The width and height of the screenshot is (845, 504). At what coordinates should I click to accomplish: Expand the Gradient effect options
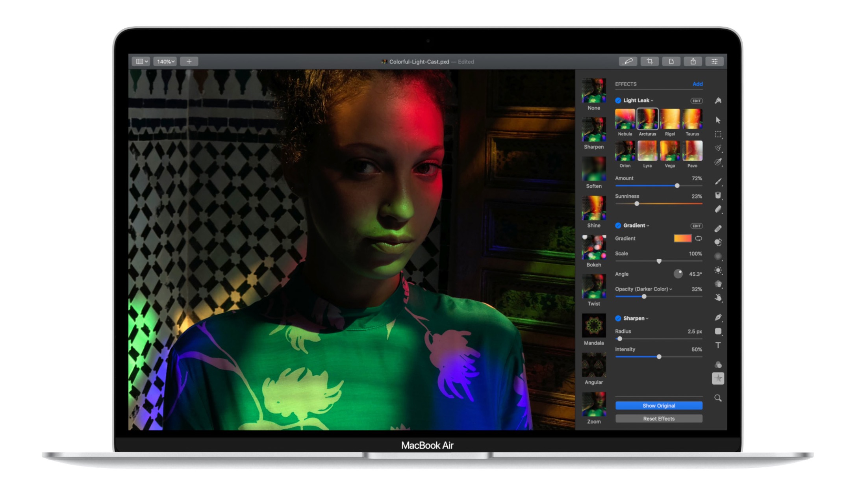click(x=647, y=225)
